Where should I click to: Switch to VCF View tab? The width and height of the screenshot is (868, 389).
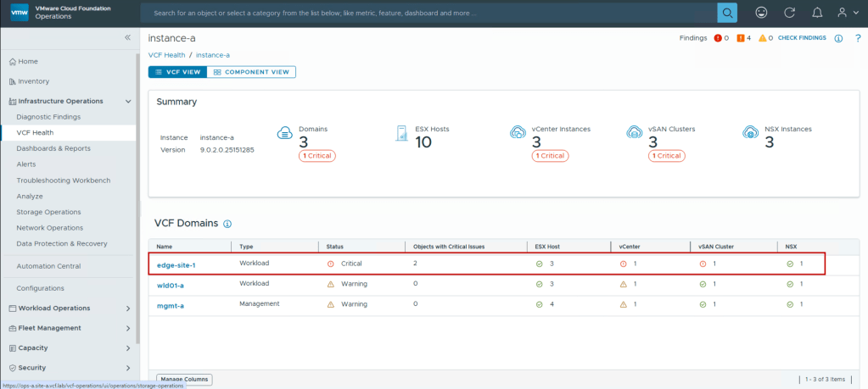(x=177, y=72)
